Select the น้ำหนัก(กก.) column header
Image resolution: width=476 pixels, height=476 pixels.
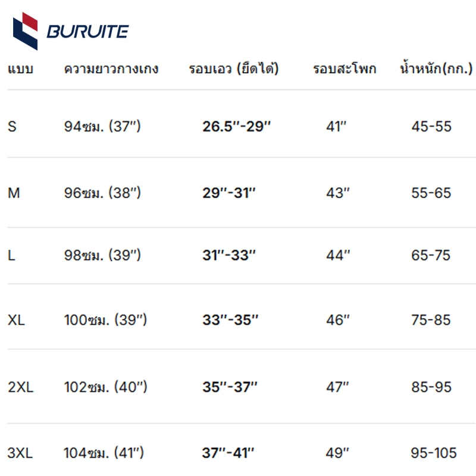click(436, 69)
